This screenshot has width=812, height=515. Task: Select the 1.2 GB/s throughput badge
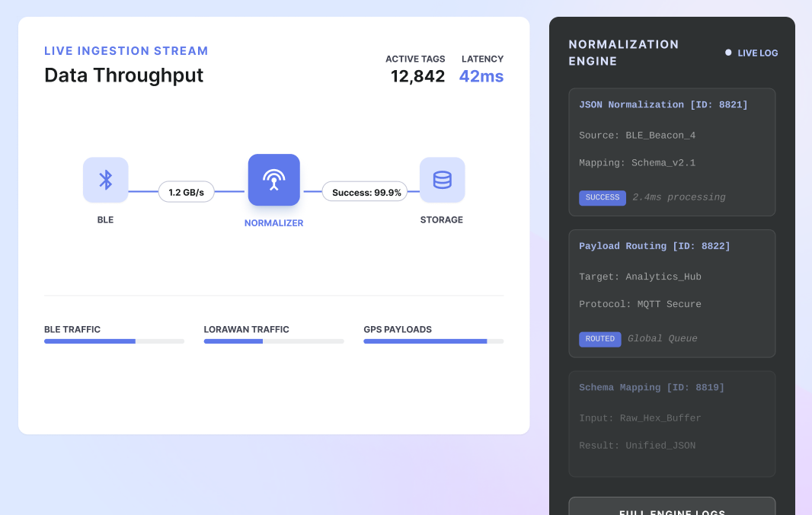pyautogui.click(x=186, y=192)
